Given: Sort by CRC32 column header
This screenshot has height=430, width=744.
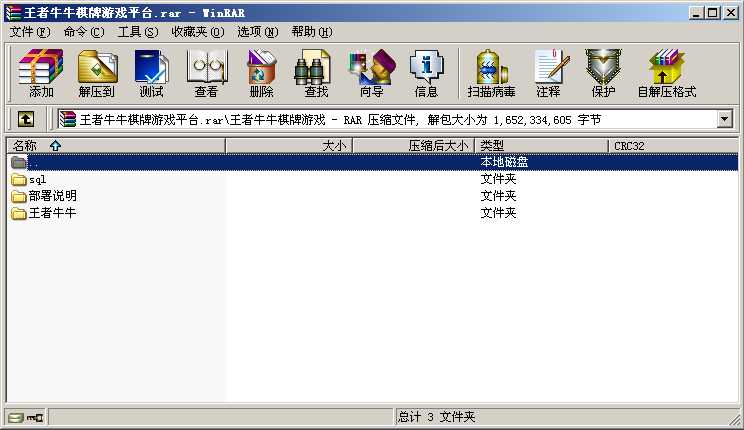Looking at the screenshot, I should coord(673,146).
